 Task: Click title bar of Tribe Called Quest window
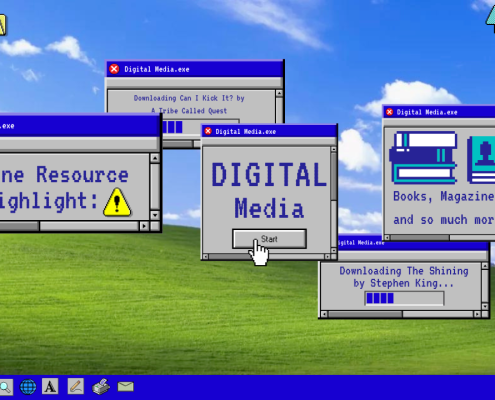click(195, 69)
